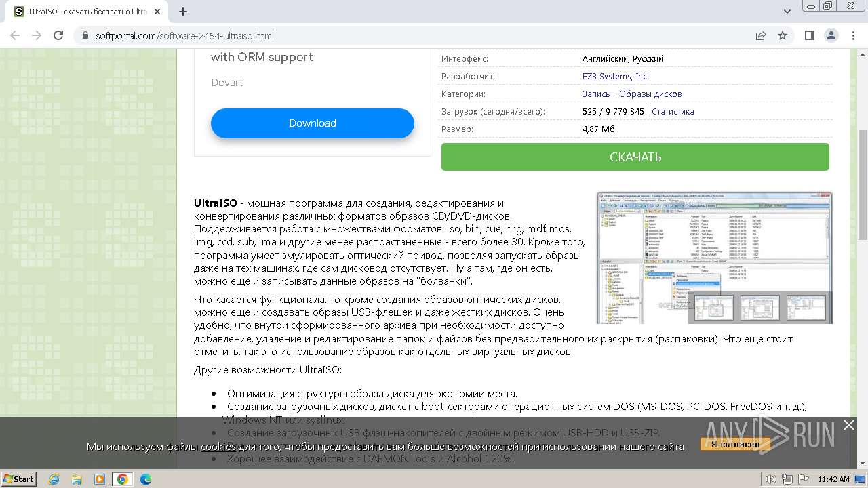Viewport: 868px width, 488px height.
Task: Bookmark this page with star icon
Action: click(x=783, y=35)
